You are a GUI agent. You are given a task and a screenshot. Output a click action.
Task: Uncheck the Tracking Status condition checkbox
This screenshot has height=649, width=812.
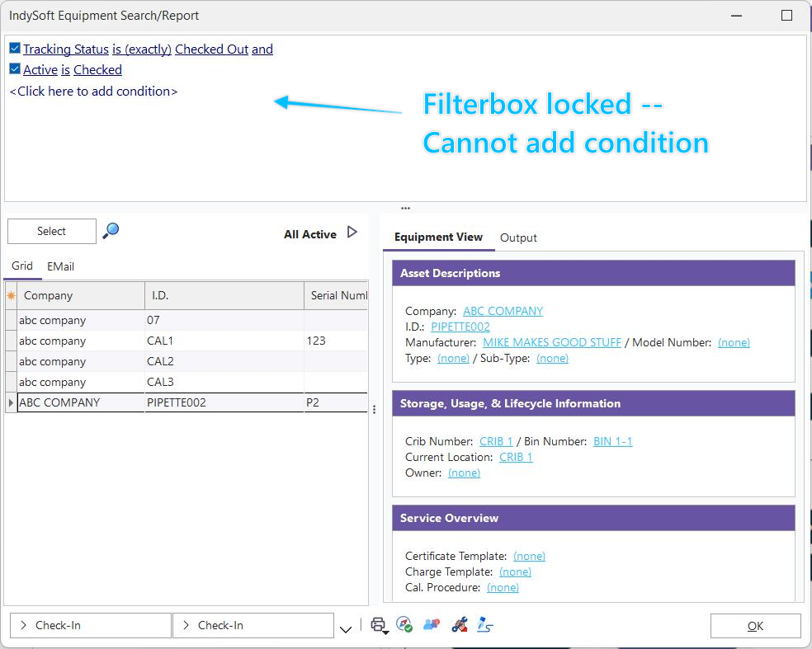click(x=15, y=49)
